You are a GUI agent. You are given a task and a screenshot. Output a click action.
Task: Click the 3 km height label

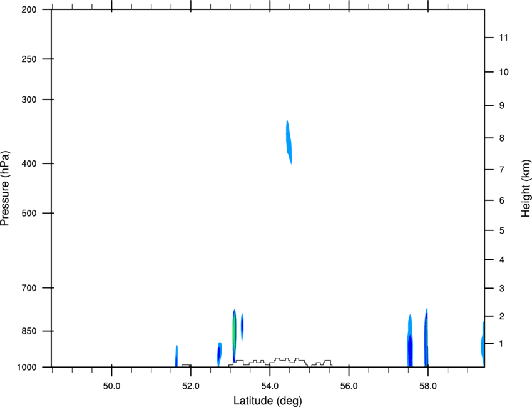[501, 289]
